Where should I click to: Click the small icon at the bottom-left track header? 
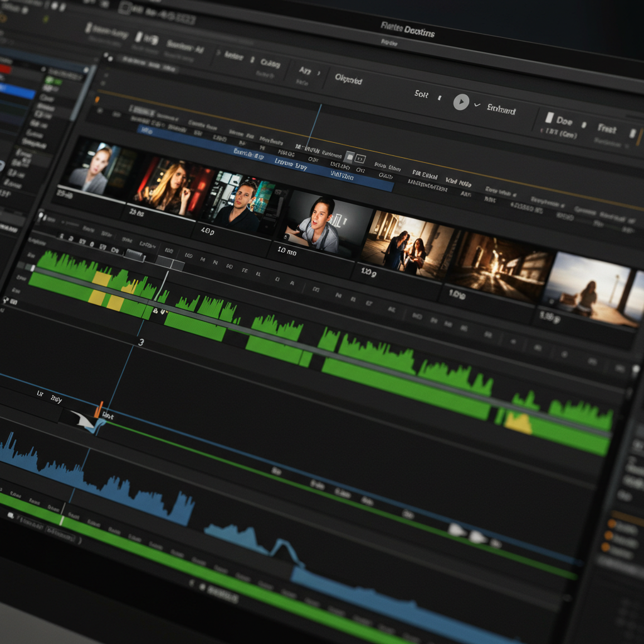11,516
